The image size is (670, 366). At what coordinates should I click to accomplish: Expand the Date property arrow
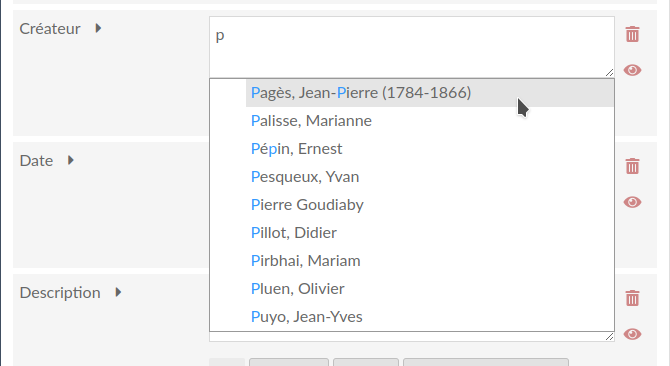[x=71, y=160]
